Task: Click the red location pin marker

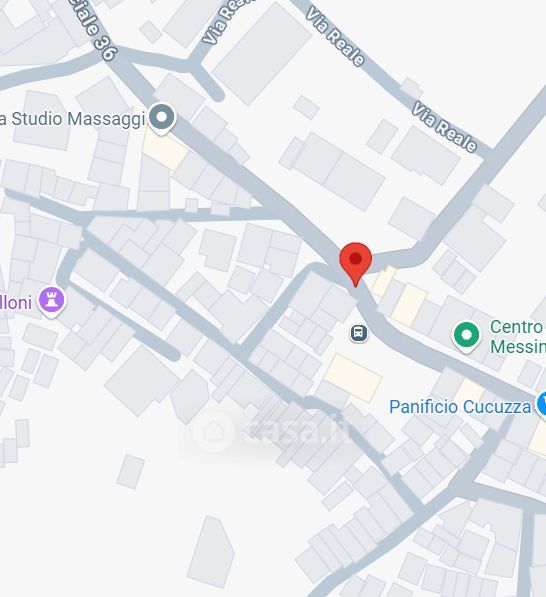Action: (x=355, y=264)
